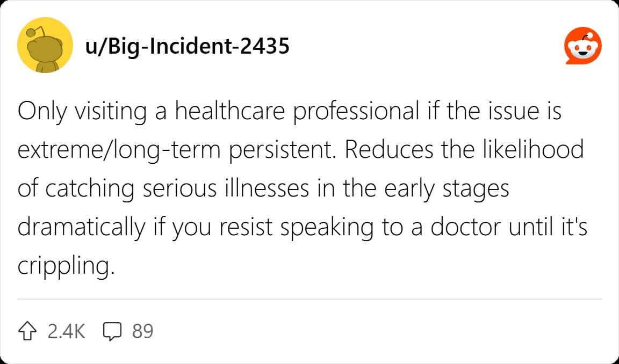Screen dimensions: 619x364
Task: Upvote the post with the arrow icon
Action: (x=27, y=331)
